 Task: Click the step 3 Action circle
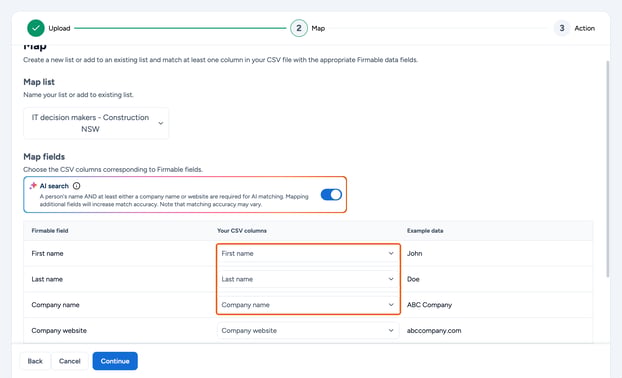[x=562, y=28]
